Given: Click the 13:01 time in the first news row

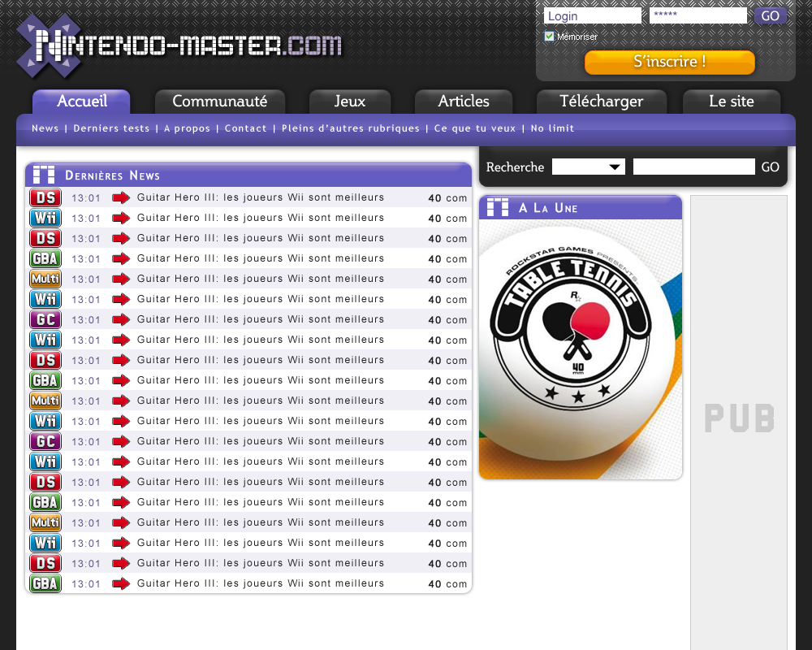Looking at the screenshot, I should click(86, 198).
